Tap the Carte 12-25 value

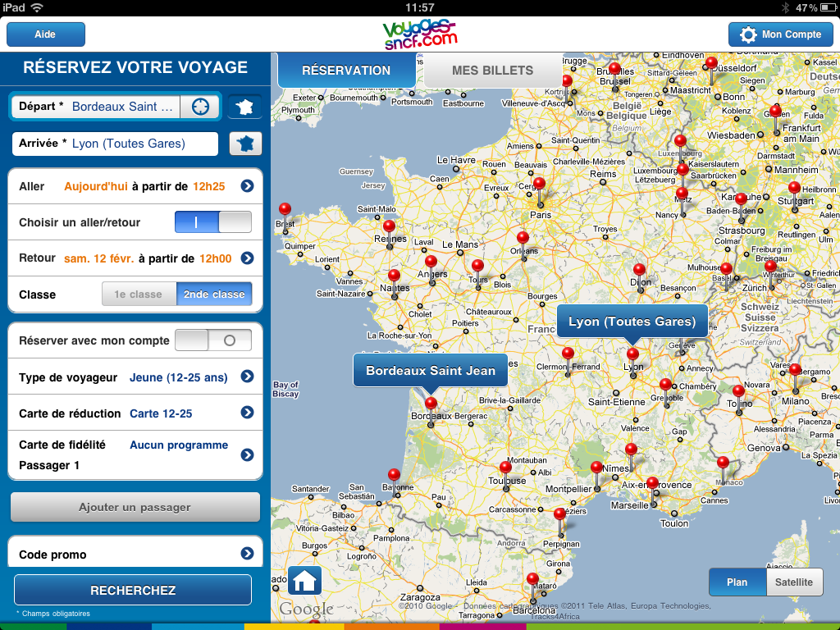click(x=161, y=413)
